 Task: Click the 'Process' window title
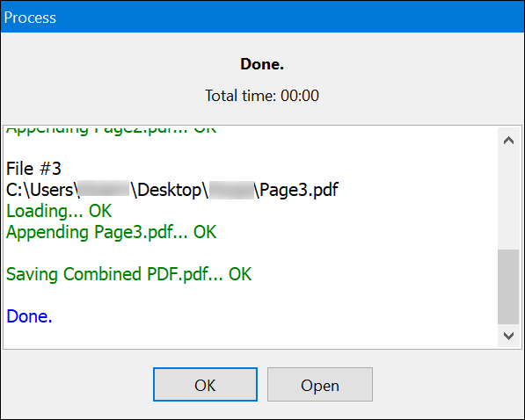(x=30, y=18)
